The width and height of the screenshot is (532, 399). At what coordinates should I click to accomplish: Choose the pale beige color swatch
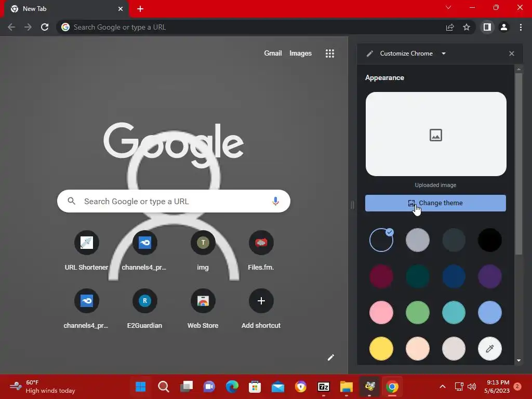click(454, 349)
